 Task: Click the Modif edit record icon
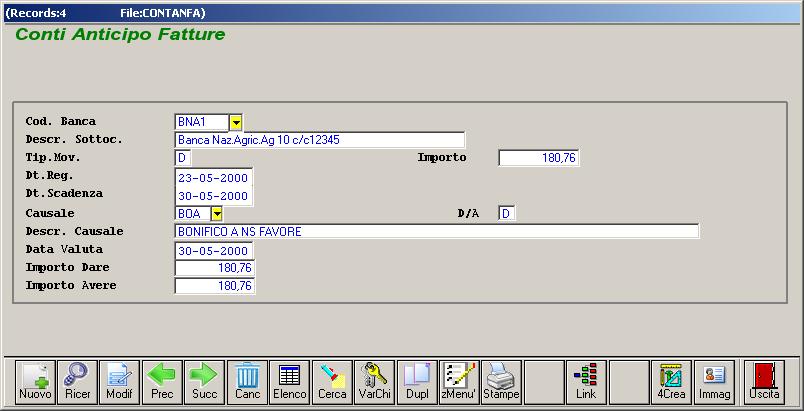coord(119,381)
